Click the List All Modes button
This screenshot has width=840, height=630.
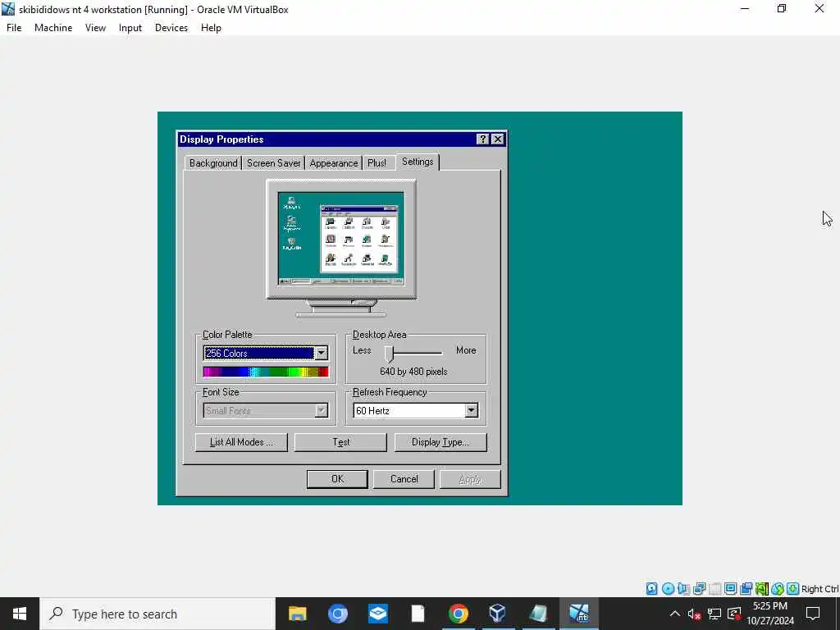(241, 442)
